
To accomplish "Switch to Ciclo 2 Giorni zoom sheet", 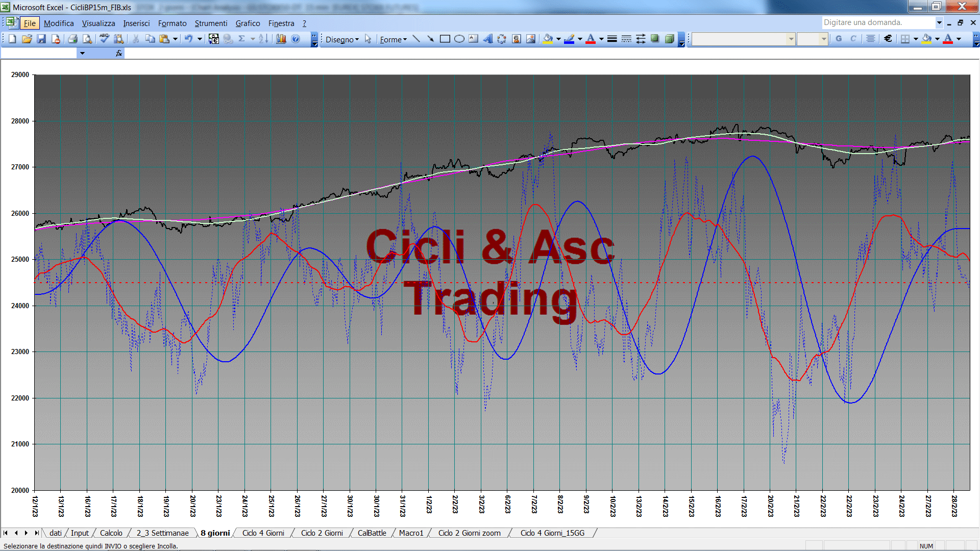I will 469,533.
